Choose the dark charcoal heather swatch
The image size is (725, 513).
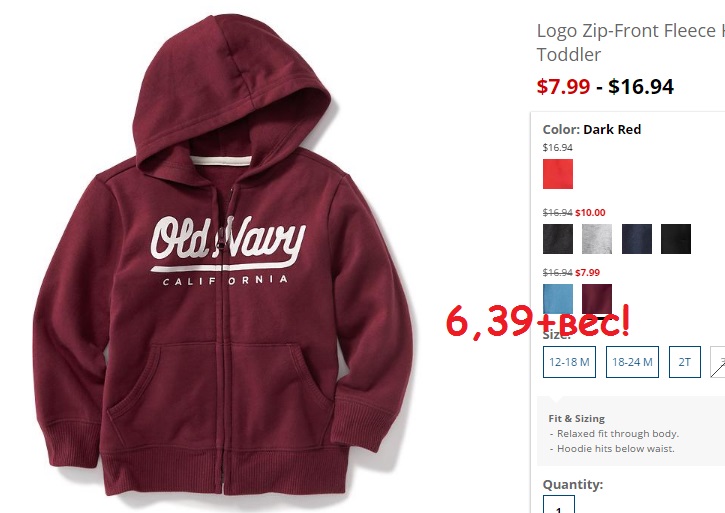pyautogui.click(x=558, y=239)
